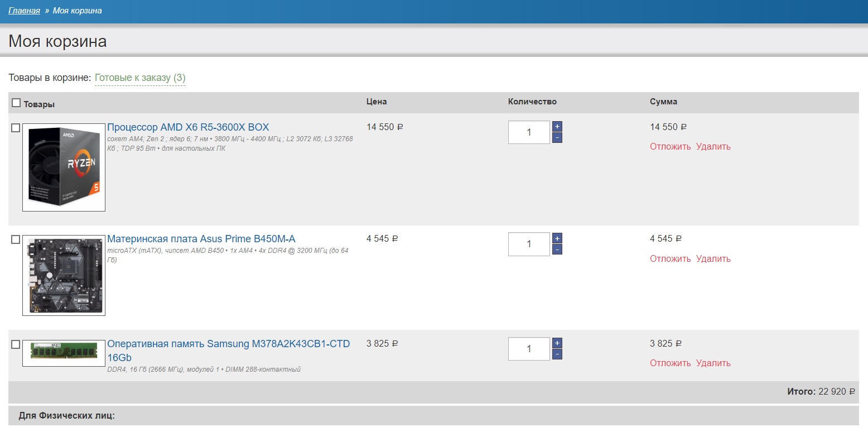
Task: Click the Количество column header
Action: (532, 102)
